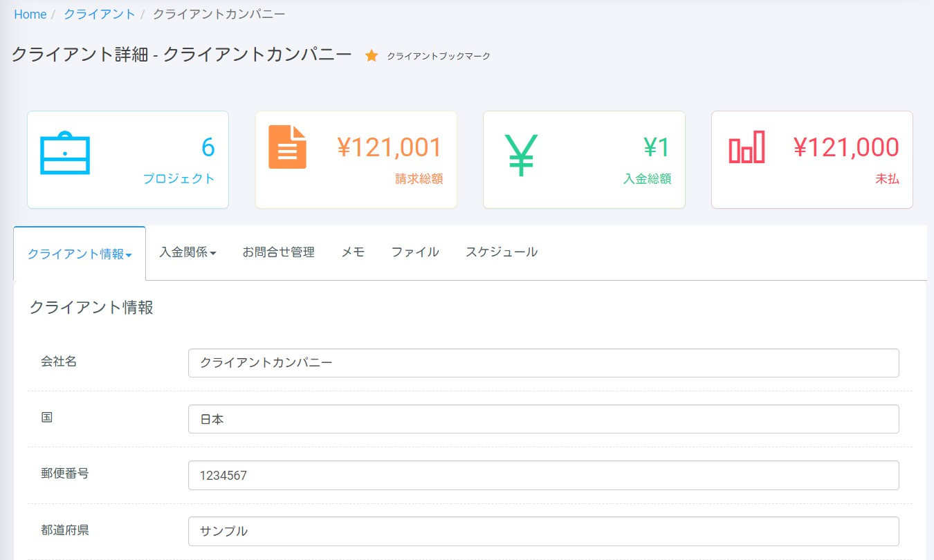Click the 会社名 field label
Viewport: 934px width, 560px height.
(59, 361)
